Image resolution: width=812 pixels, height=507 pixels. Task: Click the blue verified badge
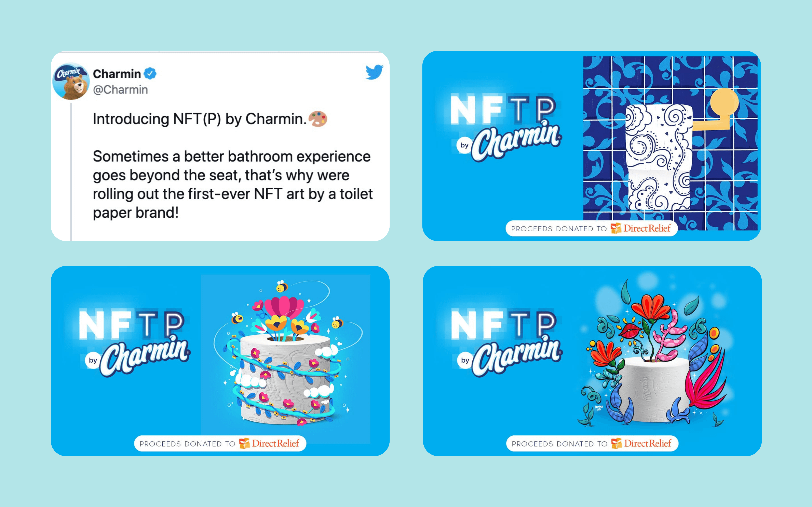(150, 73)
